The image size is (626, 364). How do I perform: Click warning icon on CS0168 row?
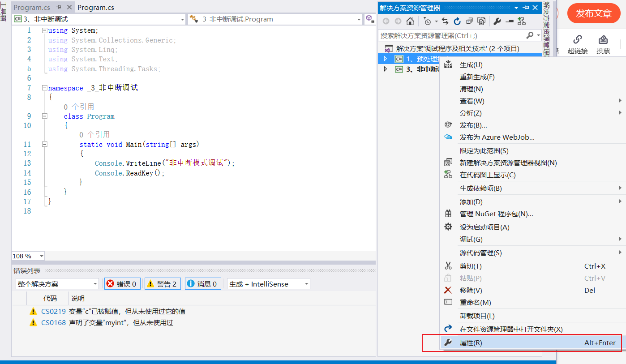33,322
